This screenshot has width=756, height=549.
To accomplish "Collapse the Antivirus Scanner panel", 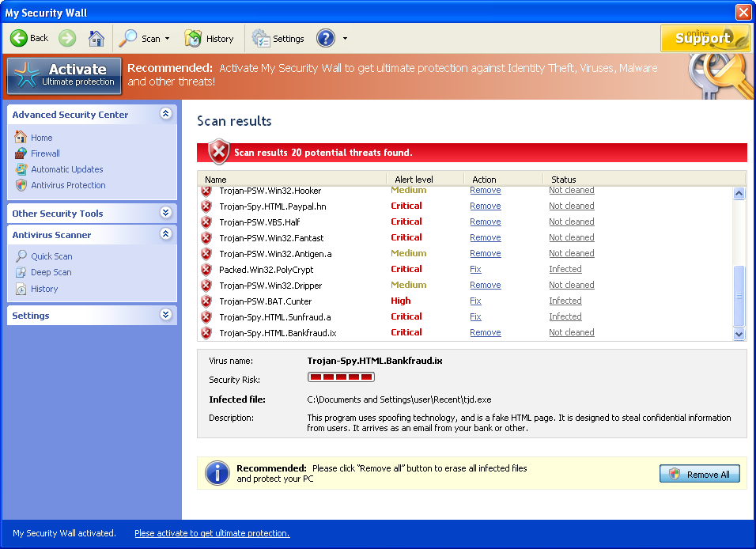I will coord(166,234).
